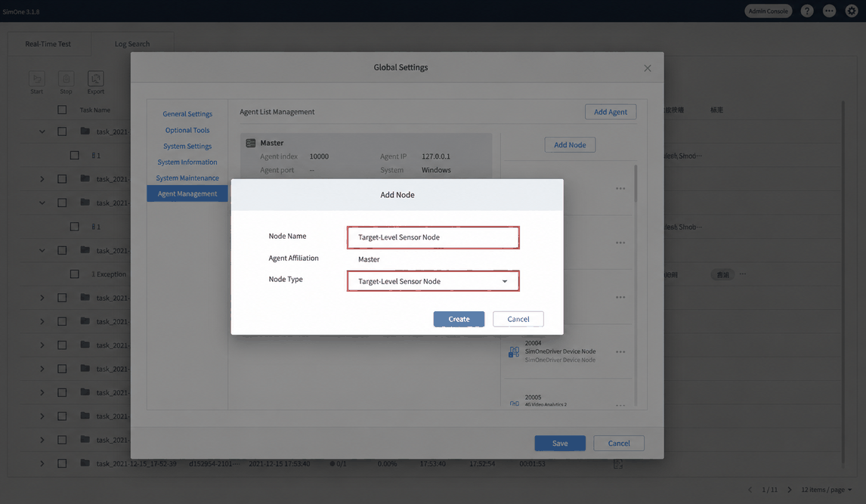
Task: Open General Settings in the sidebar
Action: 187,113
